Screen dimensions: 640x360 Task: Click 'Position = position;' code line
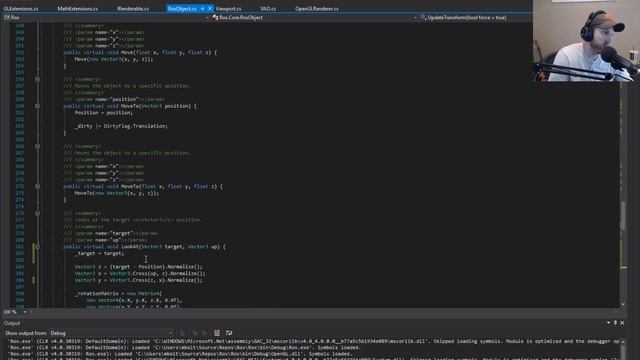tap(104, 113)
